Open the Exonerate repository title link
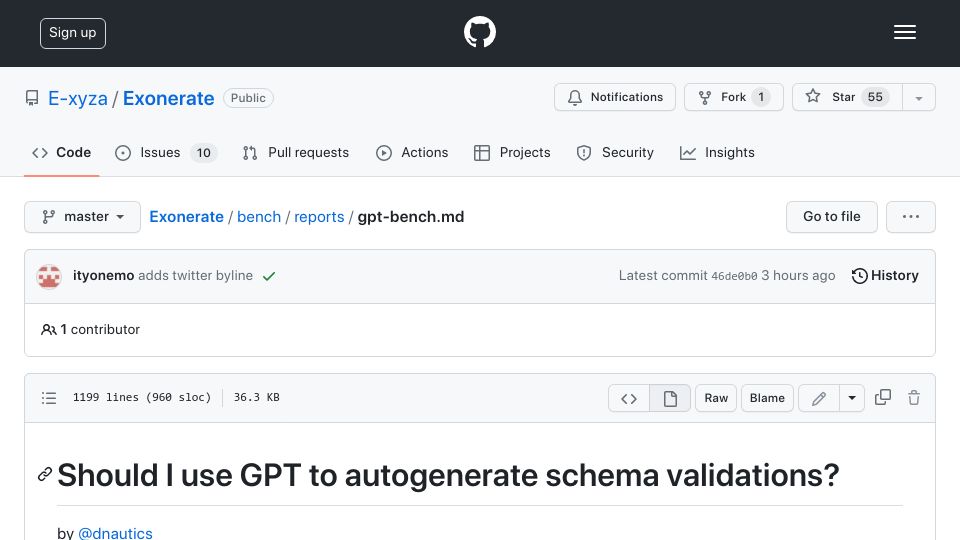Screen dimensions: 960x540 pos(168,98)
